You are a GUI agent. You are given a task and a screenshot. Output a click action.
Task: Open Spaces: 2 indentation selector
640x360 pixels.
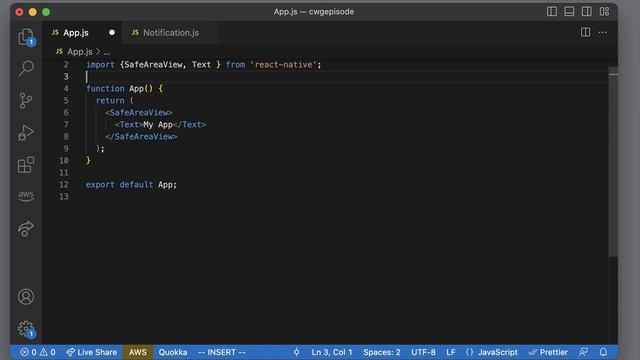(382, 352)
